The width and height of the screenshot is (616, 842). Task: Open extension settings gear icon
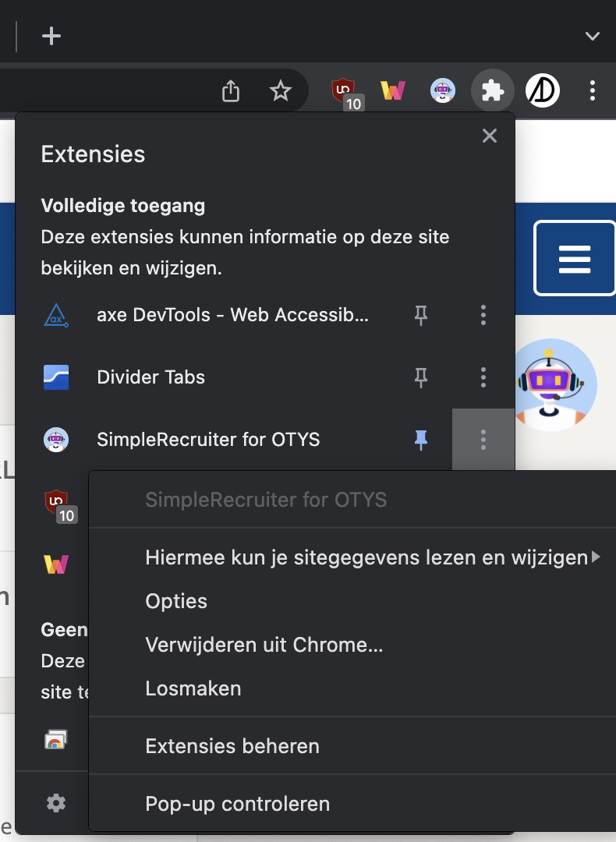tap(56, 803)
